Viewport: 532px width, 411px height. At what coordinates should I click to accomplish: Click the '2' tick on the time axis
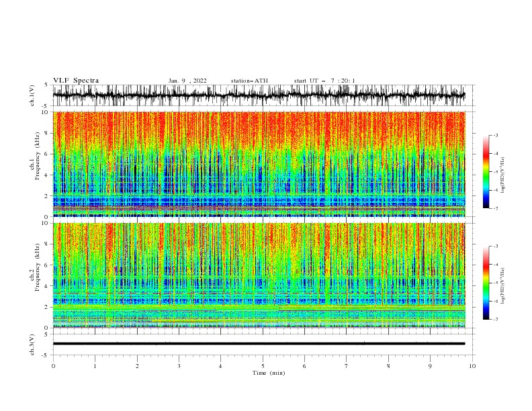coord(137,366)
